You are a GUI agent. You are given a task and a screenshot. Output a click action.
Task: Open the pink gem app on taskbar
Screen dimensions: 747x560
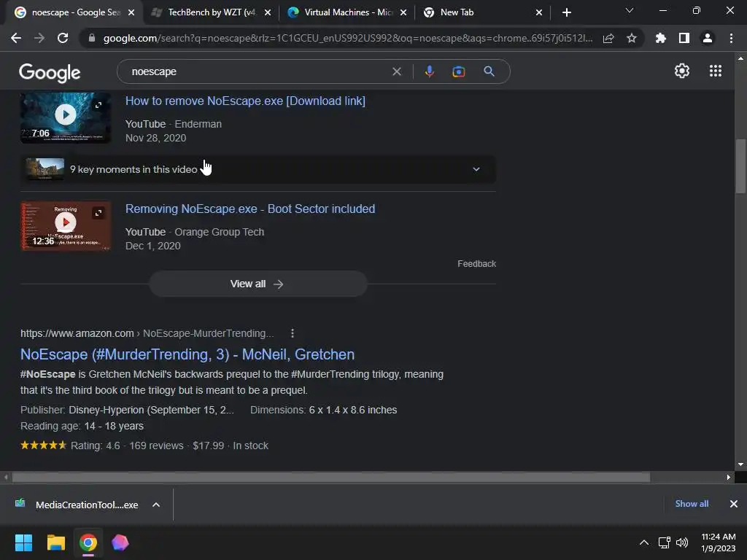pyautogui.click(x=120, y=542)
